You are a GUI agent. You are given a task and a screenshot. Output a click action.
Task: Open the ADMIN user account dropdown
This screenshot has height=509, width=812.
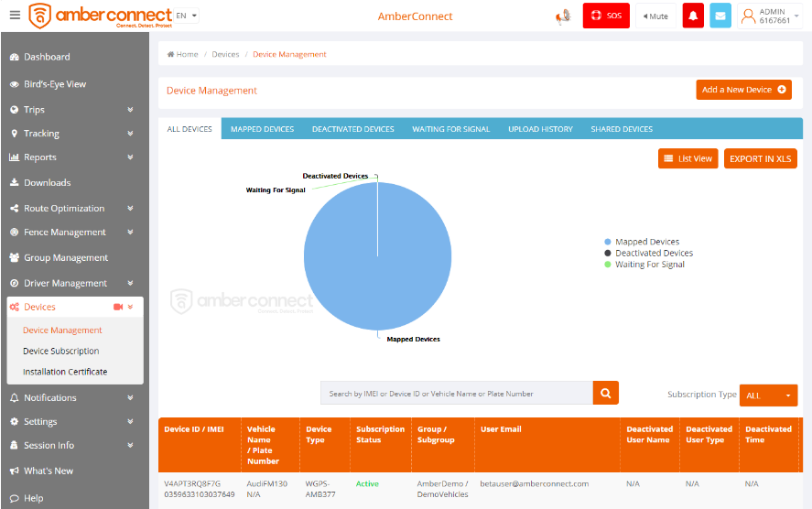[770, 16]
